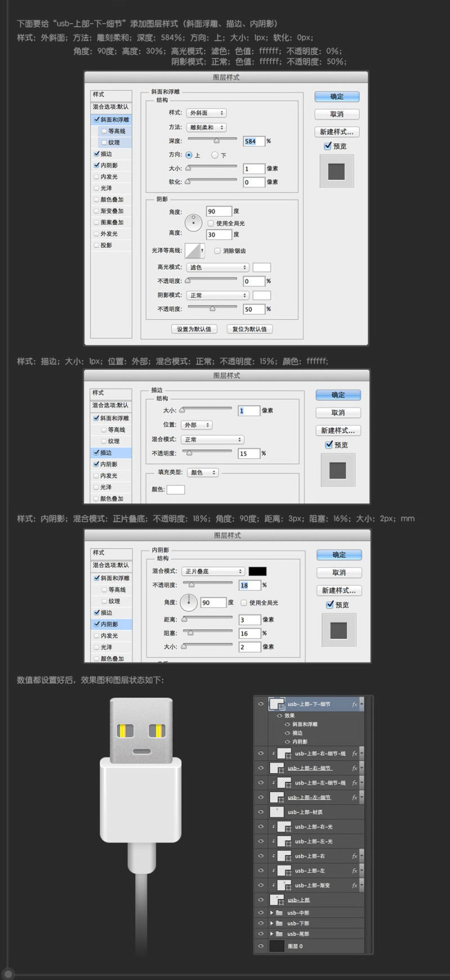Check 使用全局光 in the 斜面和浮雕 dialog

[x=211, y=223]
